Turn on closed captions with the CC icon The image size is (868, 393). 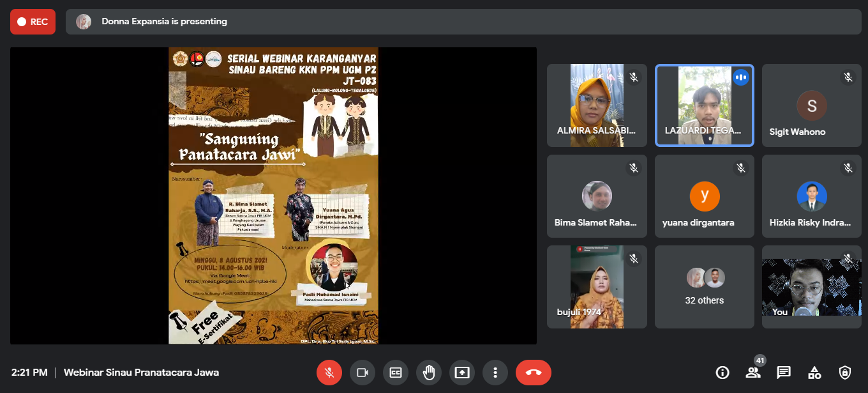click(x=396, y=372)
